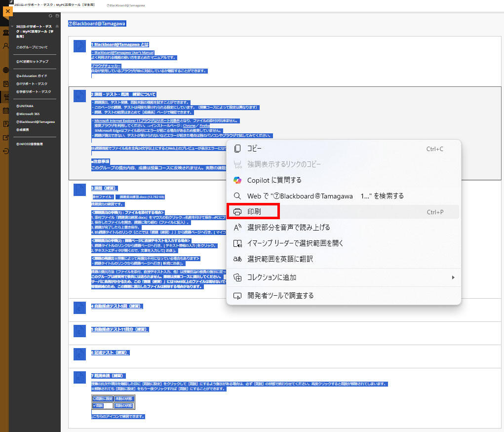Open the globe activity stream icon
Viewport: 504px width, 432px height.
tap(5, 70)
